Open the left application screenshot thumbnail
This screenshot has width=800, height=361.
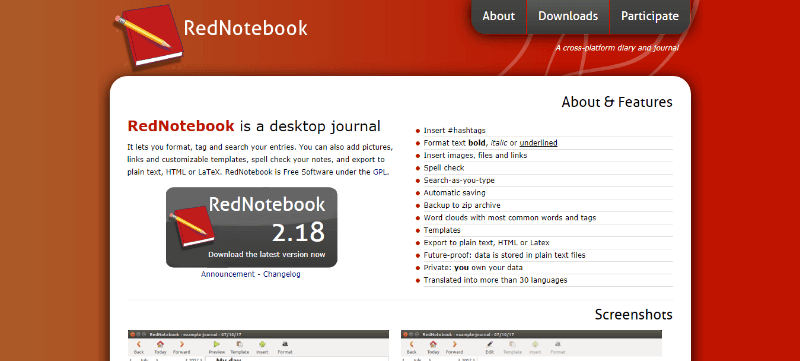258,346
